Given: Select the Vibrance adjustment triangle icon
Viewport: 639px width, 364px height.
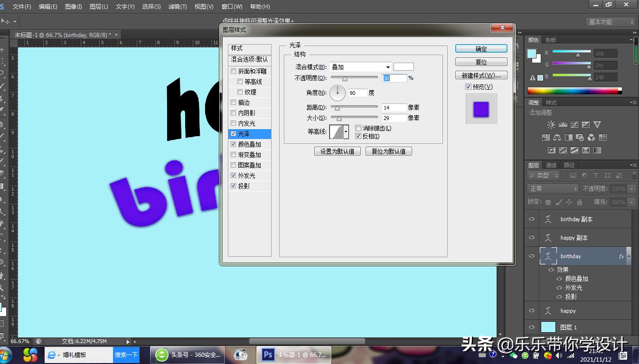Looking at the screenshot, I should pos(597,124).
